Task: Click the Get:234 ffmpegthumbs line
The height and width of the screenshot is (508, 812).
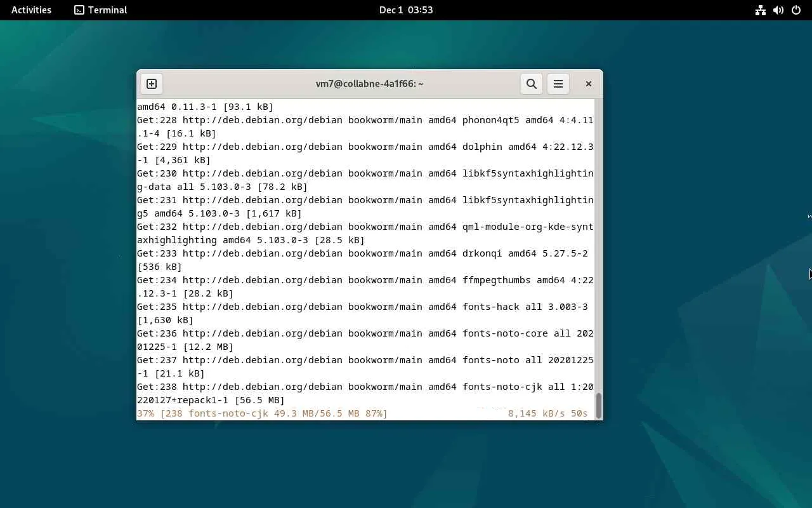Action: (365, 280)
